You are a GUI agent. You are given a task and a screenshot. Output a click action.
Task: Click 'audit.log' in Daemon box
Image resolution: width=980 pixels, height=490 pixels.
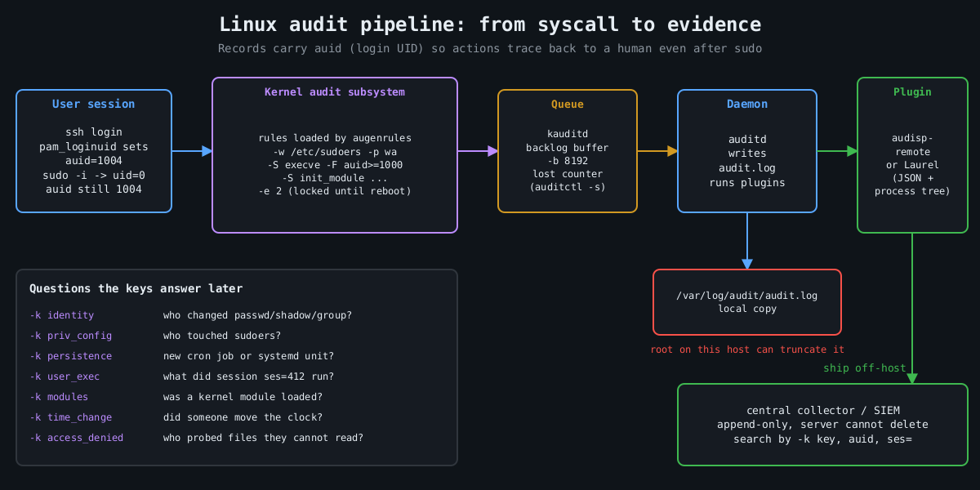point(747,168)
